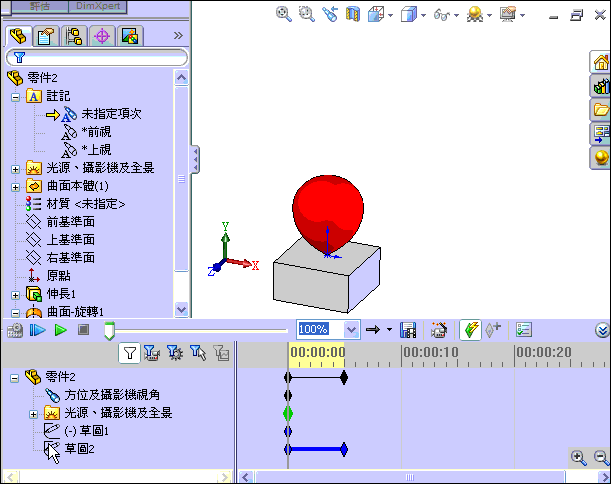Click the feature tree filter field

click(x=97, y=58)
